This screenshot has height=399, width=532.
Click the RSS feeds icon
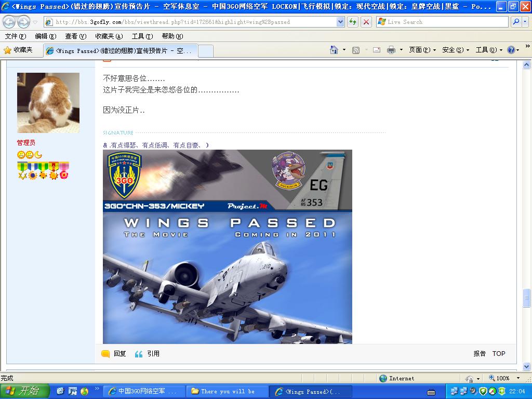(355, 50)
